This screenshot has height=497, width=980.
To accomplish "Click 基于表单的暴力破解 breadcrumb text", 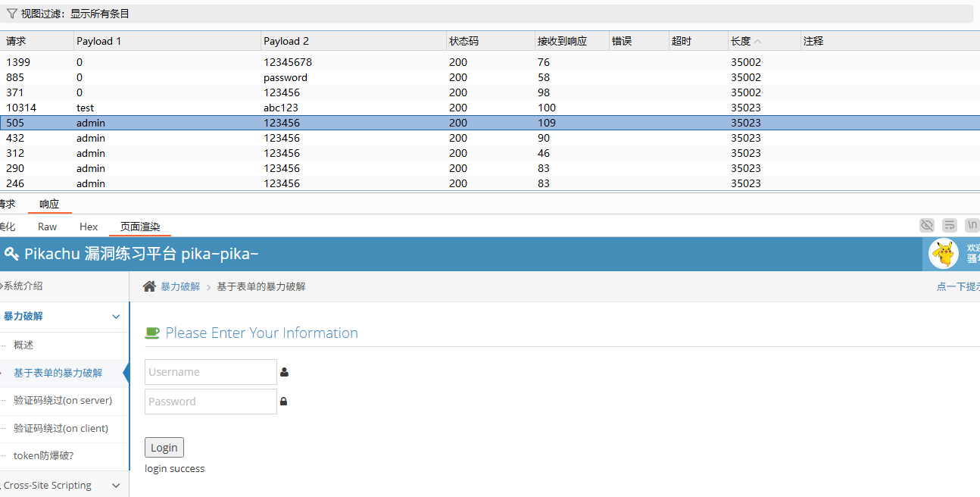I will point(261,286).
